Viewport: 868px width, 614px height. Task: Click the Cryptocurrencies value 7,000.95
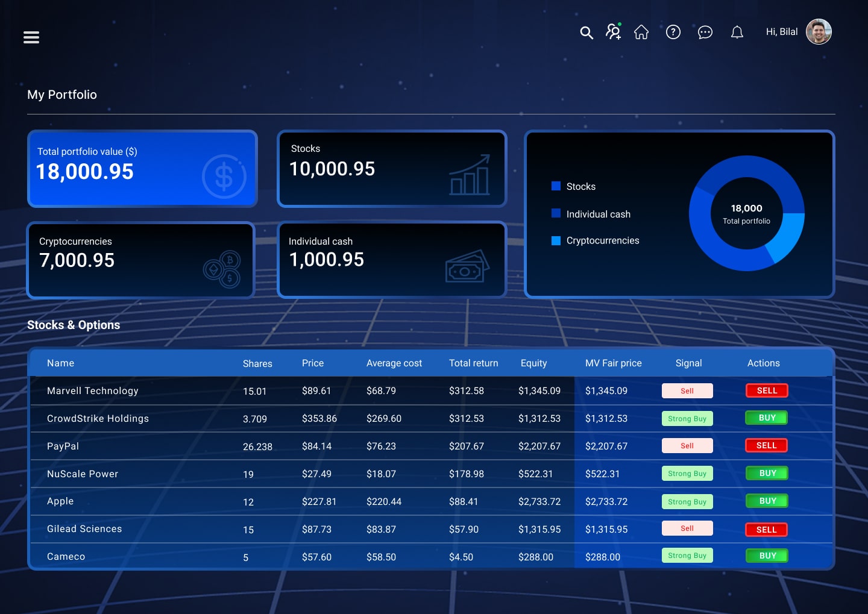[x=77, y=260]
